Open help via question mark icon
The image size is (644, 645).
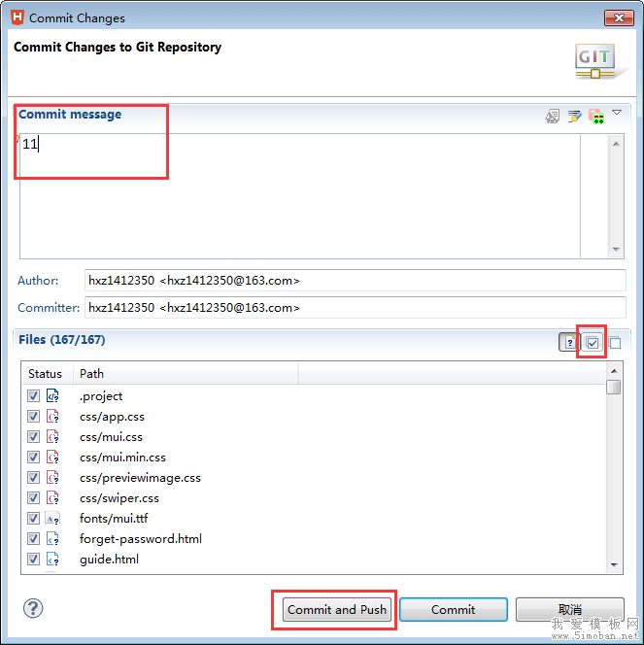click(33, 608)
